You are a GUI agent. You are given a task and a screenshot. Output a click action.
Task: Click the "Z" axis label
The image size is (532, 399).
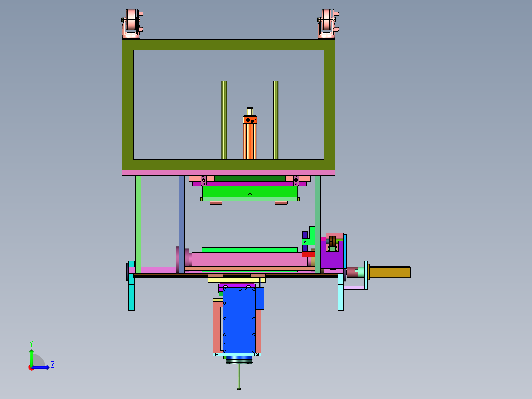(x=53, y=365)
